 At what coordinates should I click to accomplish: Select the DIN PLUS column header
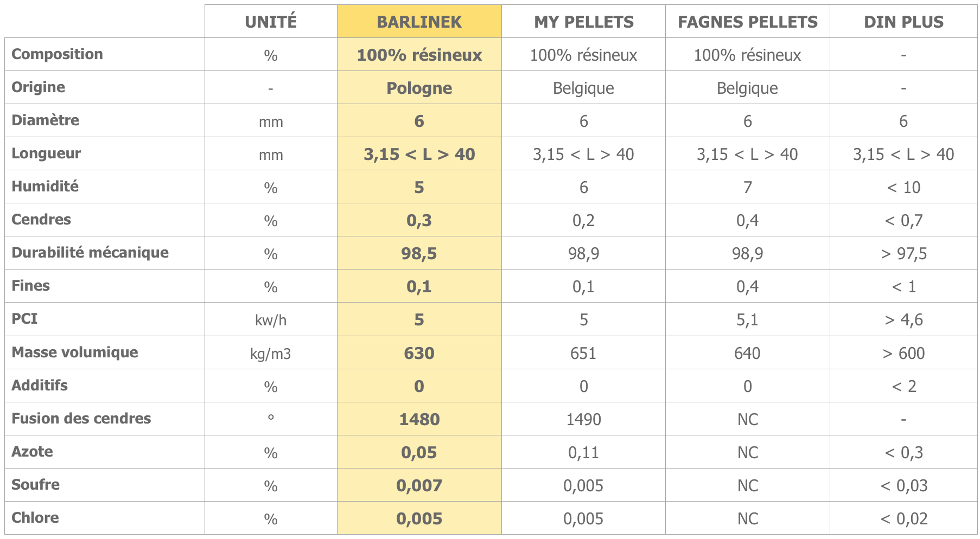point(903,22)
